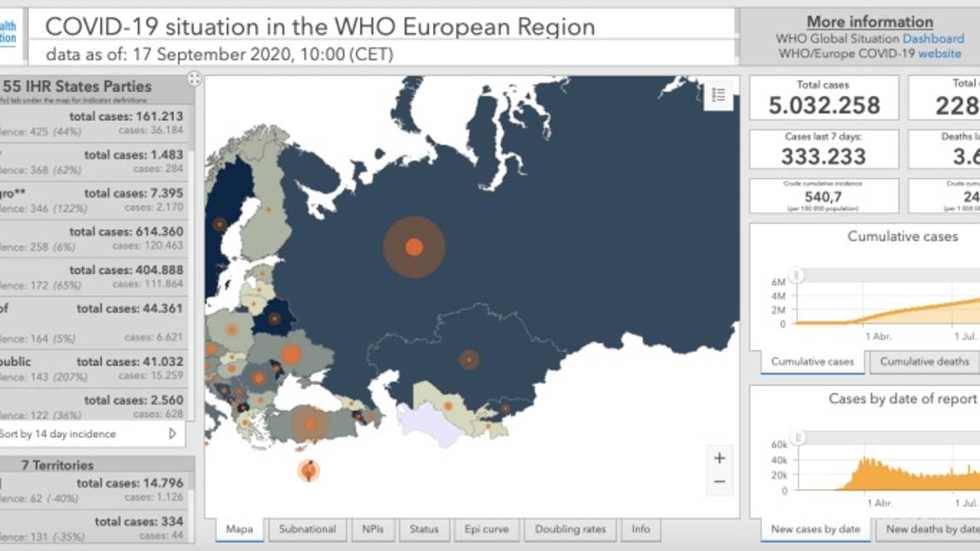Switch to the Subnational tab
Viewport: 980px width, 551px height.
[307, 529]
